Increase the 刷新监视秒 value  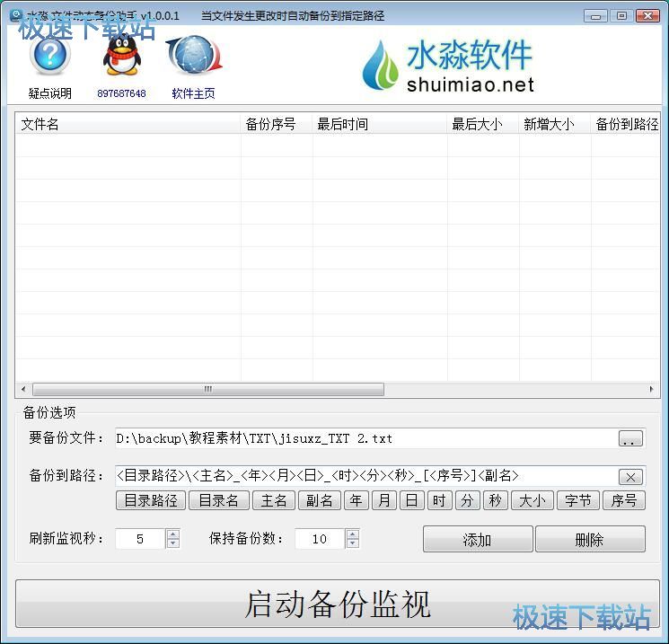pos(172,534)
